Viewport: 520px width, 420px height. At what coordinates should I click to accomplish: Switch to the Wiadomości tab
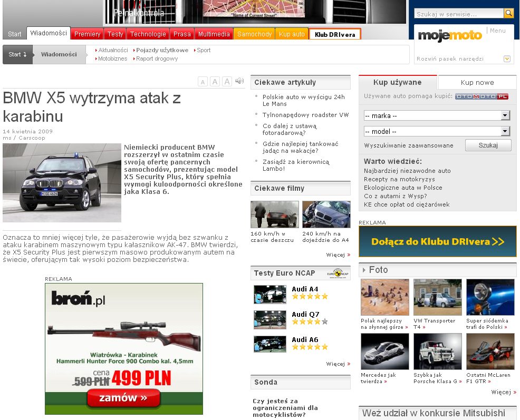[x=49, y=33]
